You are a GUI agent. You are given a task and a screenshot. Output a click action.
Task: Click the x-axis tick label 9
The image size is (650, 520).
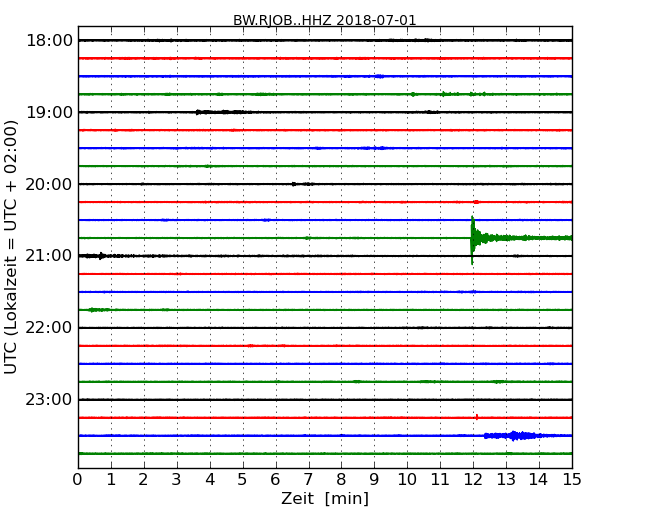point(374,480)
